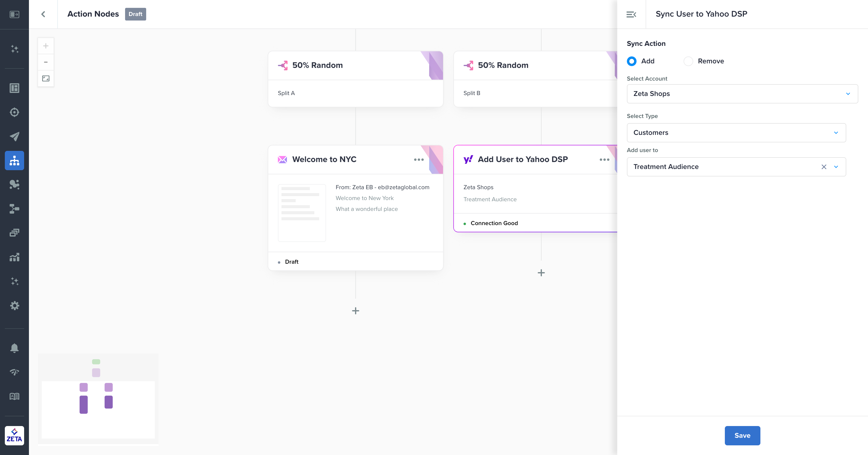Add a node below Welcome to NYC
Screen dimensions: 868x455
pos(356,311)
